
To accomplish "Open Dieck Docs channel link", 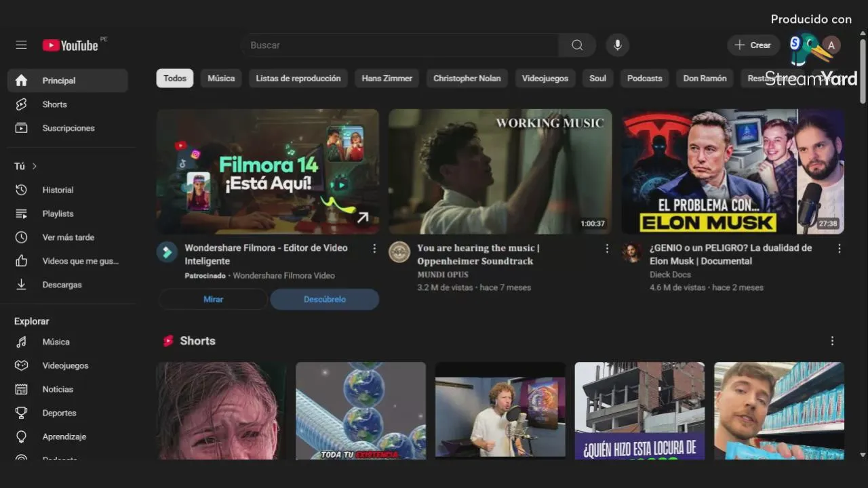I will point(670,274).
